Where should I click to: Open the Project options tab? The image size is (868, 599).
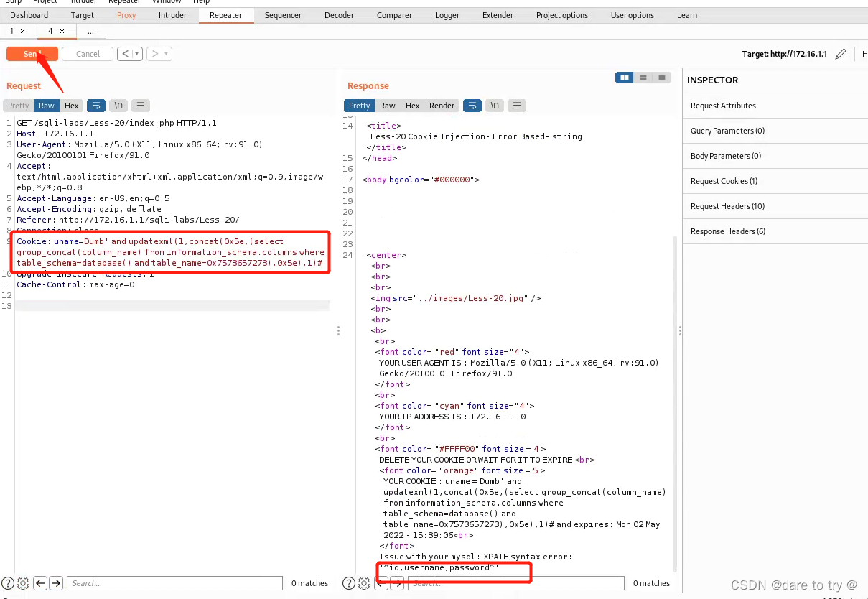562,15
